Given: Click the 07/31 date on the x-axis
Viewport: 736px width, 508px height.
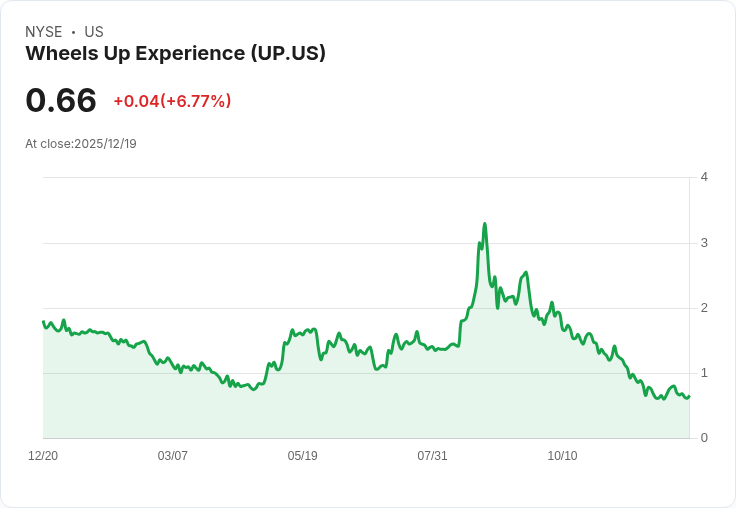Looking at the screenshot, I should (432, 456).
